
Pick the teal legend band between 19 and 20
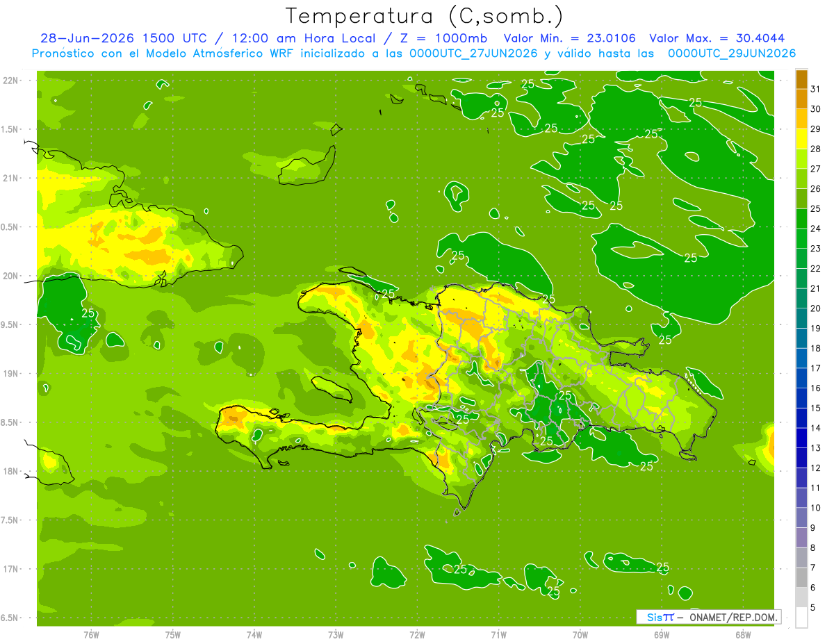click(801, 318)
